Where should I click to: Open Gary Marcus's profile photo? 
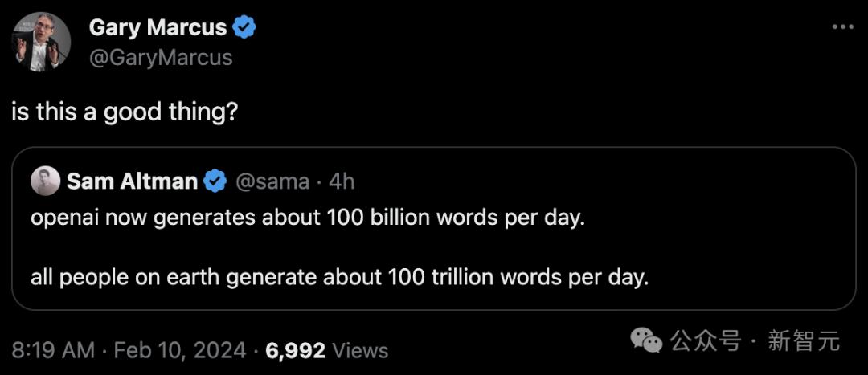pyautogui.click(x=40, y=43)
